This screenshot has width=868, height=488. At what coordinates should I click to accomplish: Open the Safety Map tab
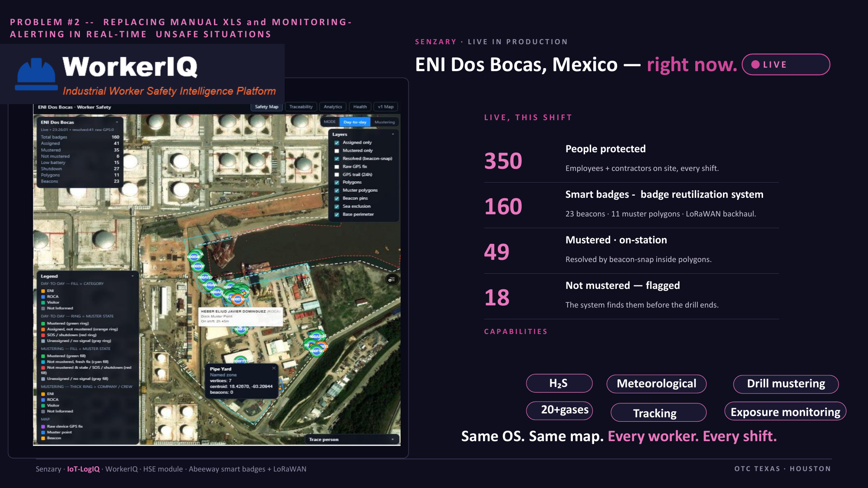click(x=266, y=107)
